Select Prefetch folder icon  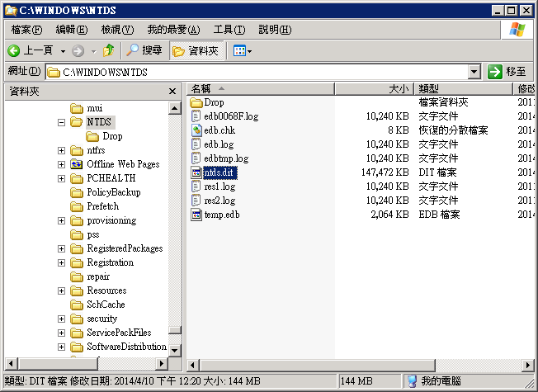coord(77,206)
